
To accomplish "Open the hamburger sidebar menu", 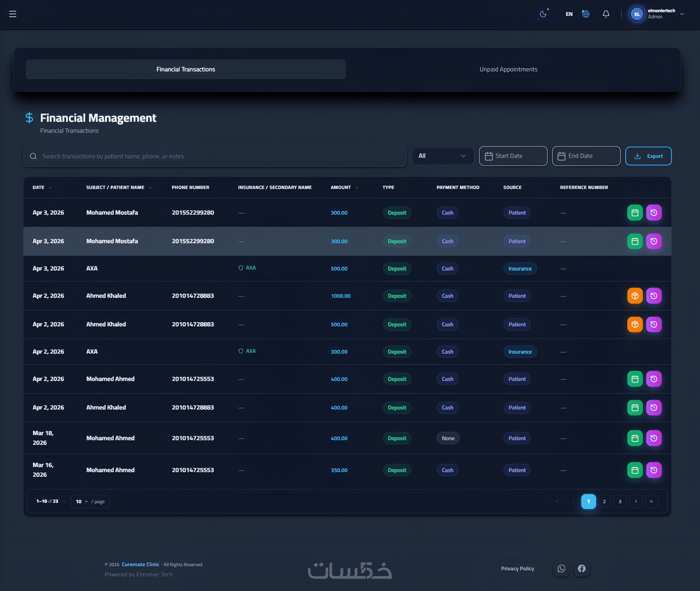I will tap(13, 14).
